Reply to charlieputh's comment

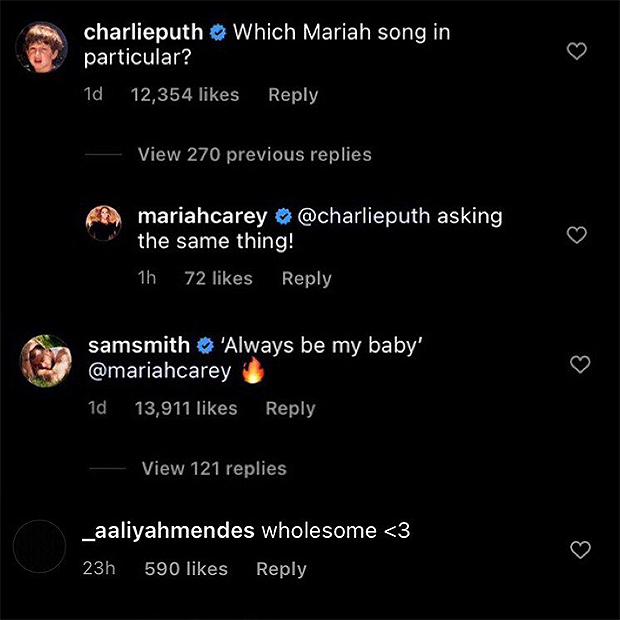(x=293, y=95)
